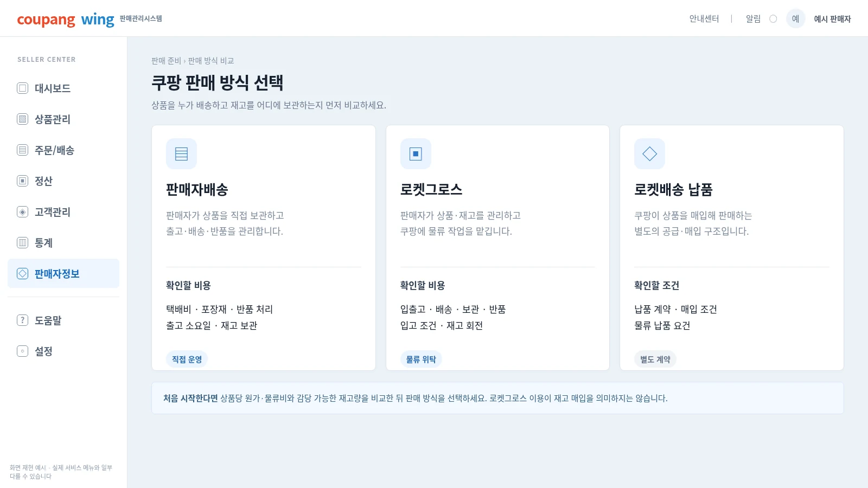Open 도움말 menu item
Screen dimensions: 868x488
point(63,320)
